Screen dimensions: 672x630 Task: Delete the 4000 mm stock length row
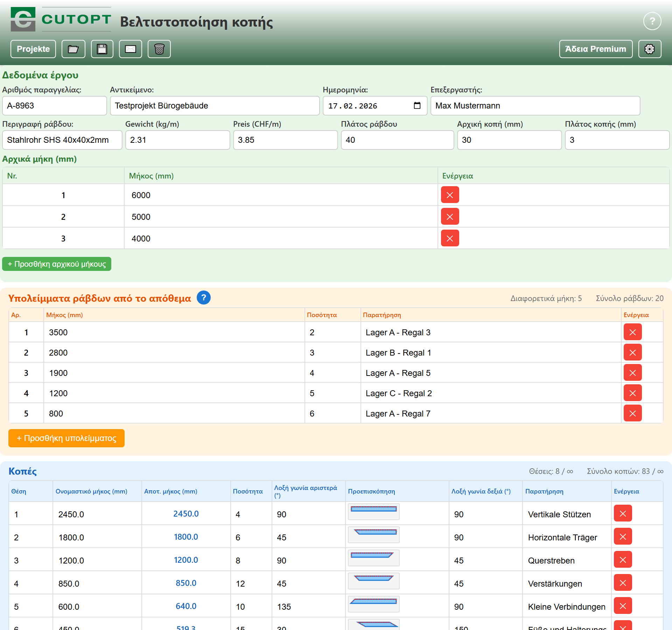tap(450, 238)
